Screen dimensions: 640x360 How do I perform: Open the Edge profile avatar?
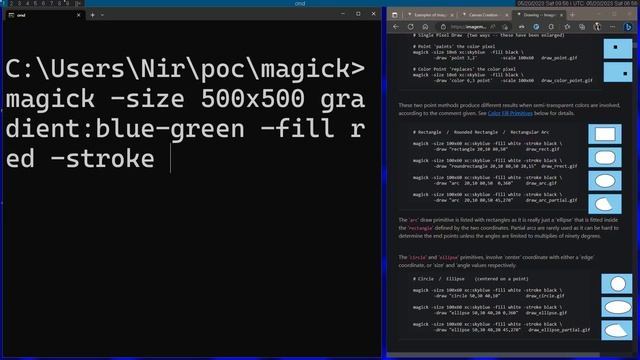pyautogui.click(x=597, y=27)
